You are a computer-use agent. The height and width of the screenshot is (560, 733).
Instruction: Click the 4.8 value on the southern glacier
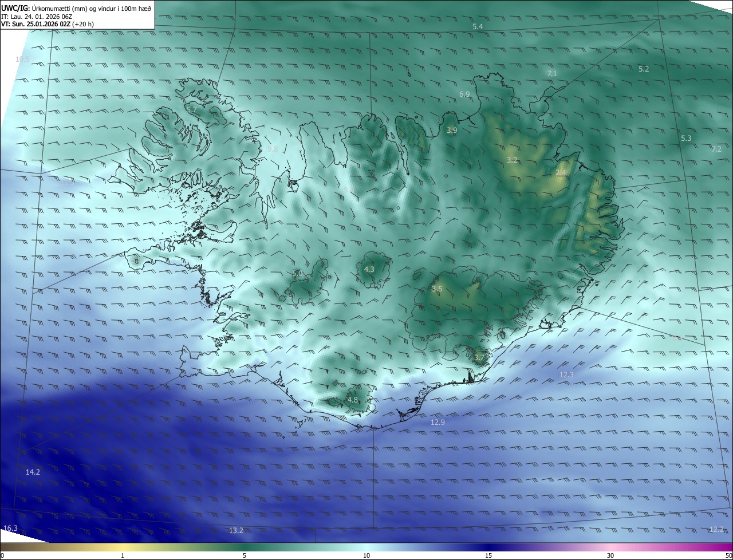click(x=353, y=400)
